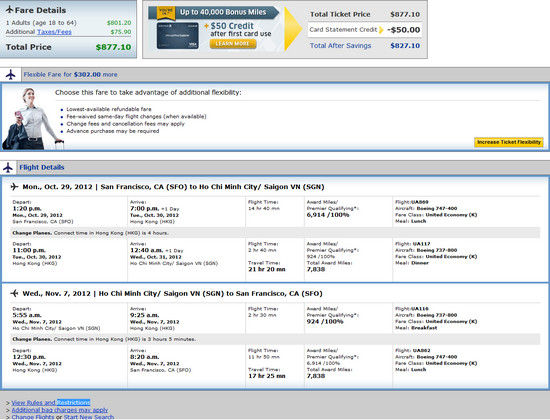Click the Flight Details section heading

42,167
